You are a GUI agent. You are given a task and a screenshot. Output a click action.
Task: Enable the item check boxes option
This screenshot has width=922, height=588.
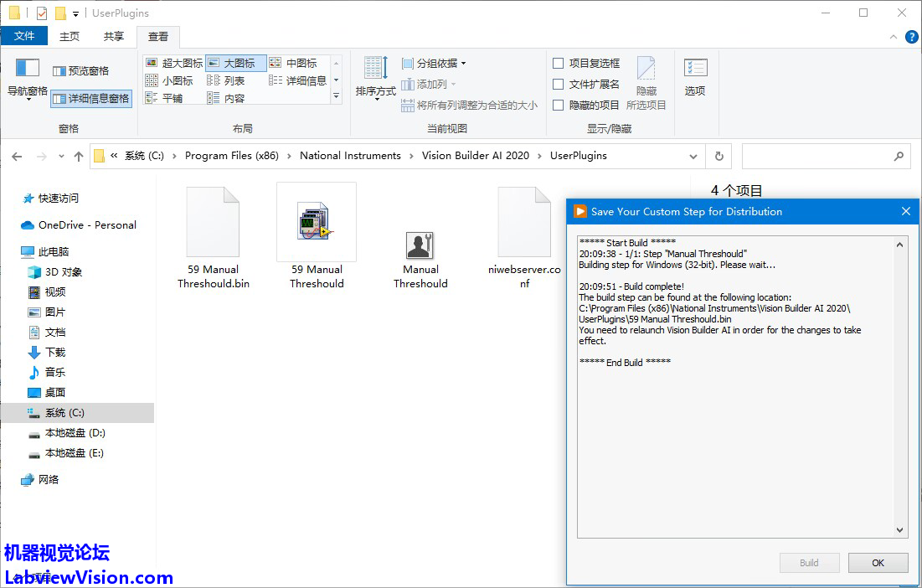tap(559, 63)
